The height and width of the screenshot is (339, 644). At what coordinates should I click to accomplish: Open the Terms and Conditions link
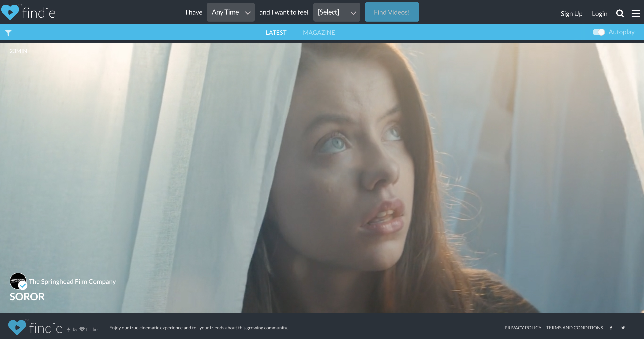point(574,328)
